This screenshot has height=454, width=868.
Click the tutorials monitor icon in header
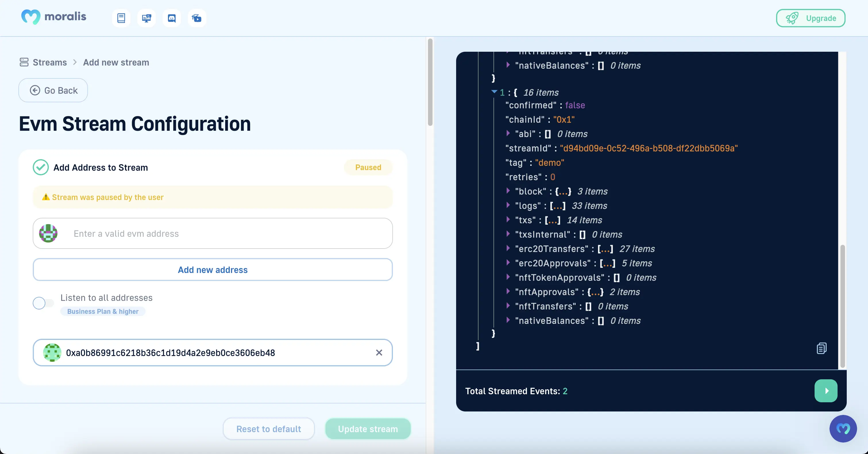[146, 18]
